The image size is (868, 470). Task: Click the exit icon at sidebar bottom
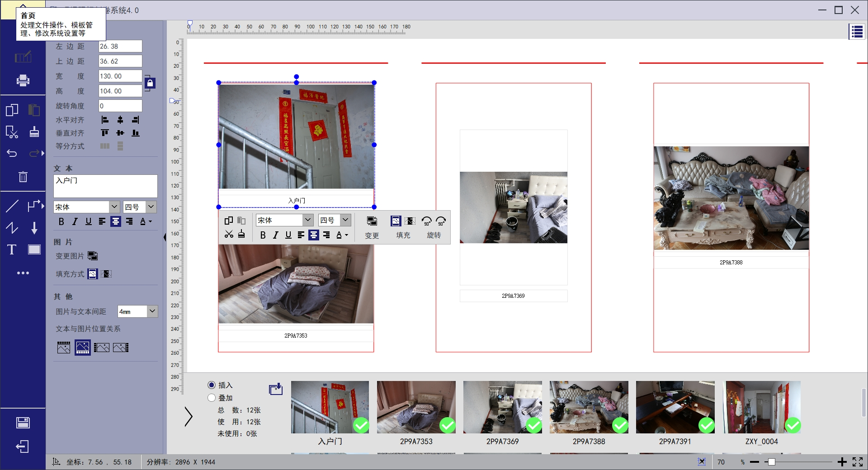tap(23, 446)
